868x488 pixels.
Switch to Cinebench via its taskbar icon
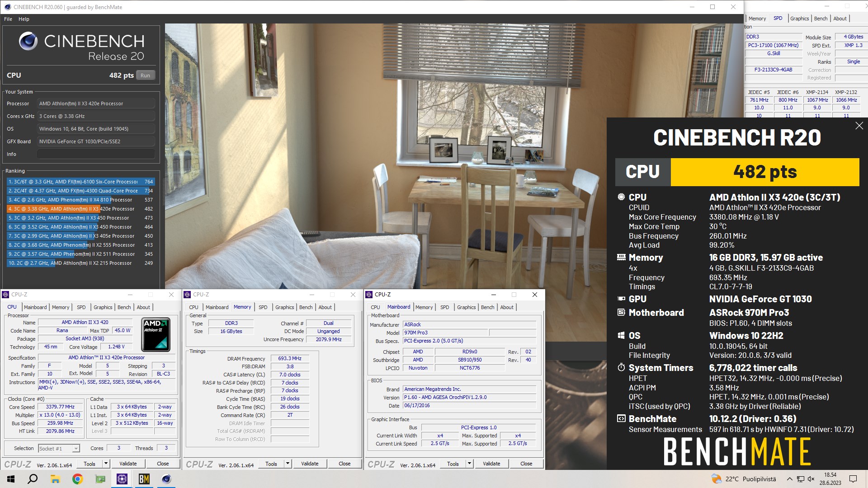click(x=166, y=479)
